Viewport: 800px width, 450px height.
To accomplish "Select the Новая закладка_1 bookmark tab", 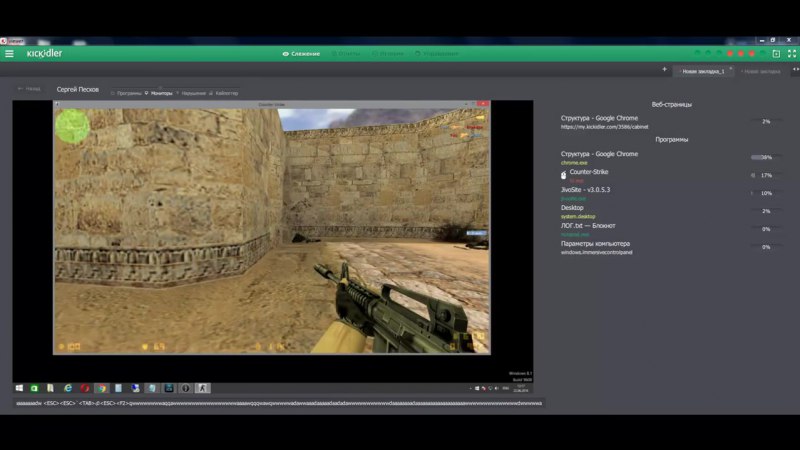I will (703, 71).
